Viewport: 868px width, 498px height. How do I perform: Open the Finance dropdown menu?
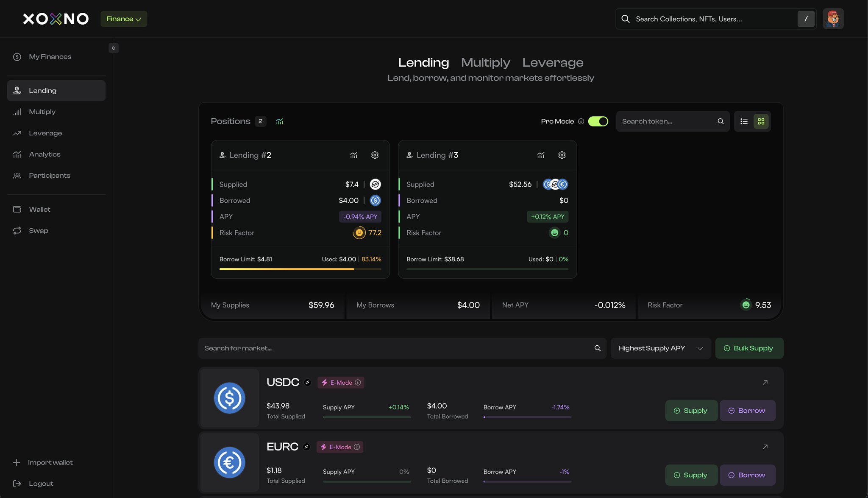click(x=124, y=19)
